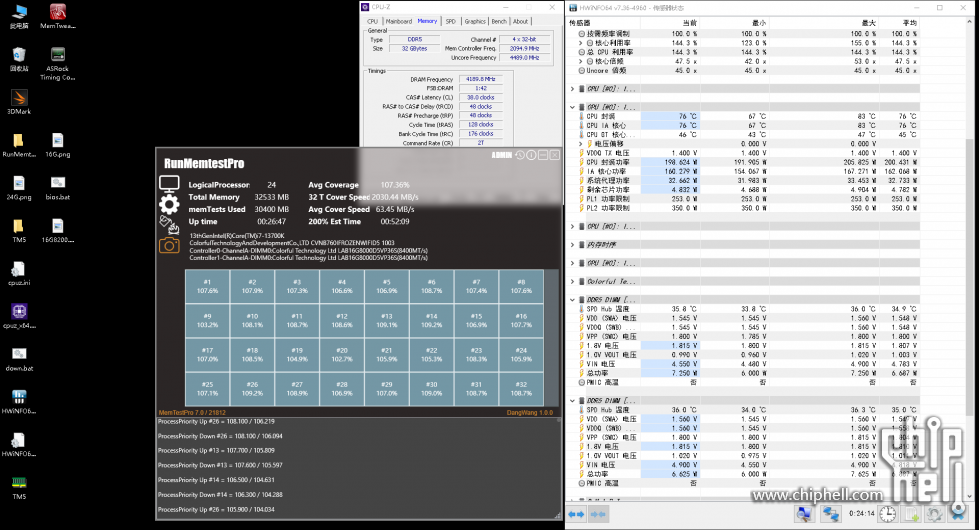Open the TM5 folder on desktop
Screen dimensions: 979x530
tap(19, 230)
